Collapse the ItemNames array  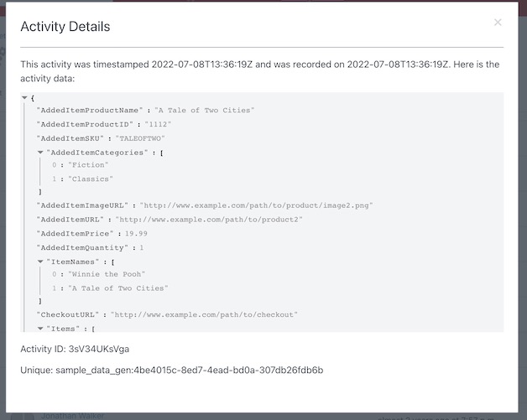pyautogui.click(x=40, y=261)
